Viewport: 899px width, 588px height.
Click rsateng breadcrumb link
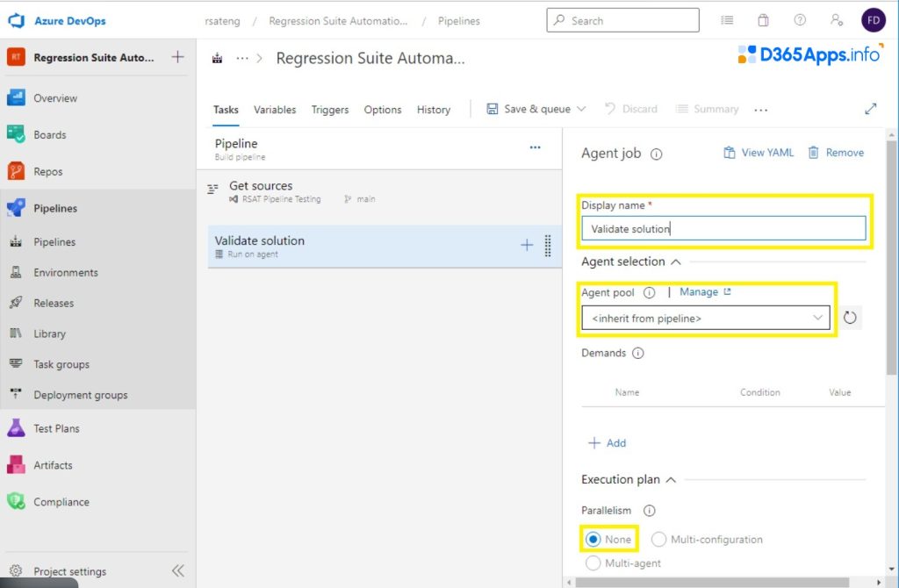point(222,21)
